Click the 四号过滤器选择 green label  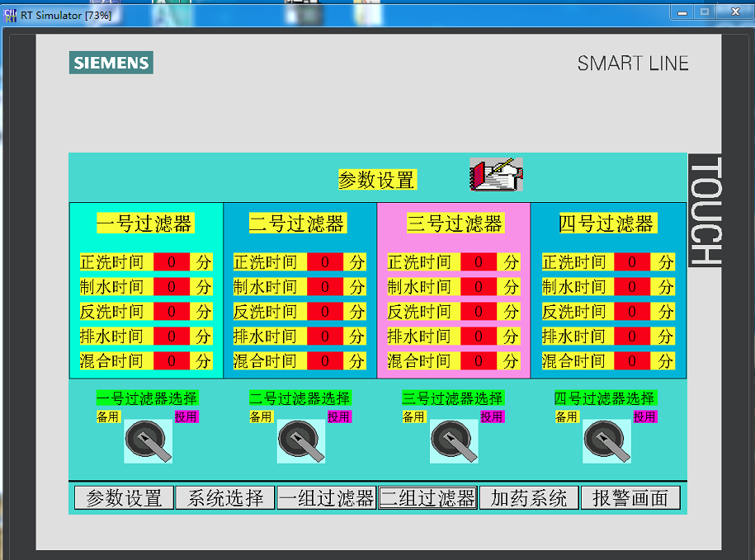point(606,398)
